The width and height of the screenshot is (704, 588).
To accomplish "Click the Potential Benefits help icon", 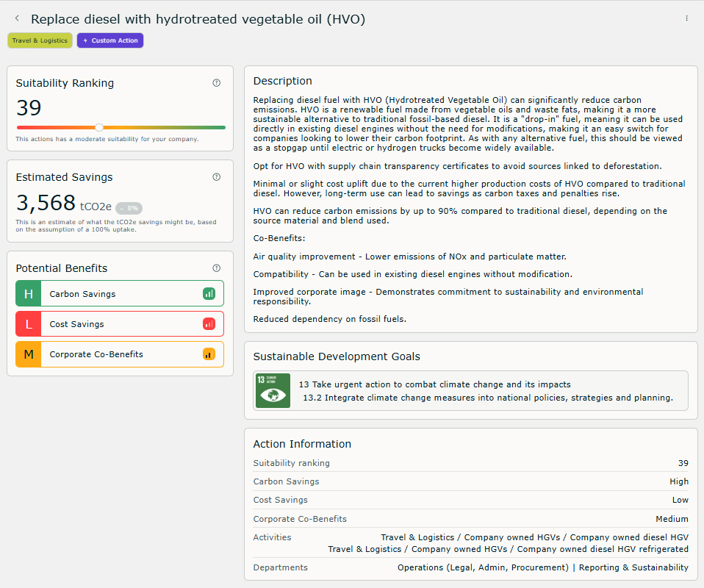I will pyautogui.click(x=216, y=268).
